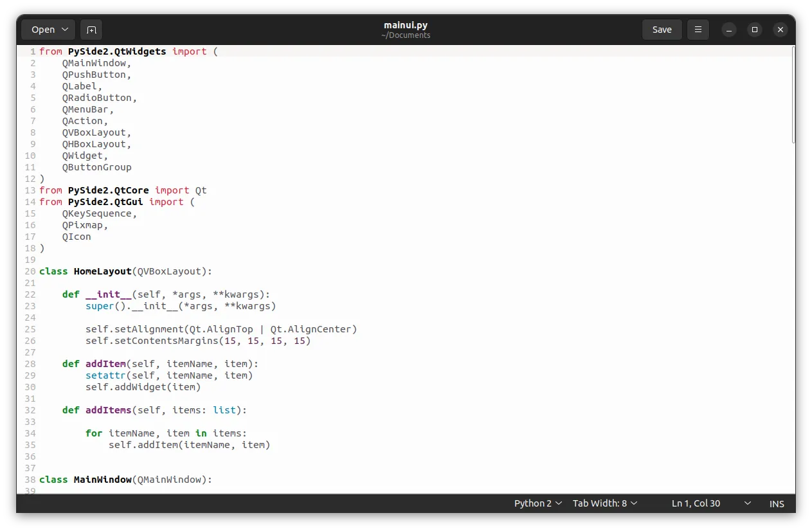
Task: Create a new document with the tab icon
Action: pyautogui.click(x=91, y=30)
